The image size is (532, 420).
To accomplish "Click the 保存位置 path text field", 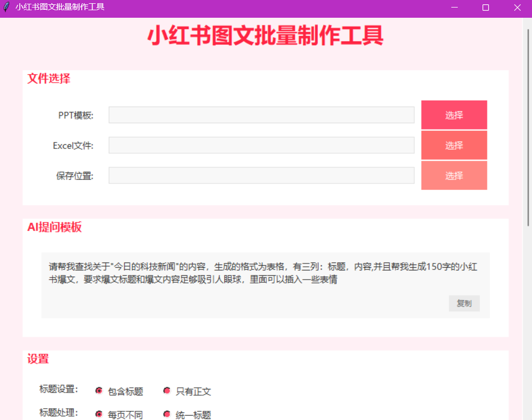I will coord(261,175).
